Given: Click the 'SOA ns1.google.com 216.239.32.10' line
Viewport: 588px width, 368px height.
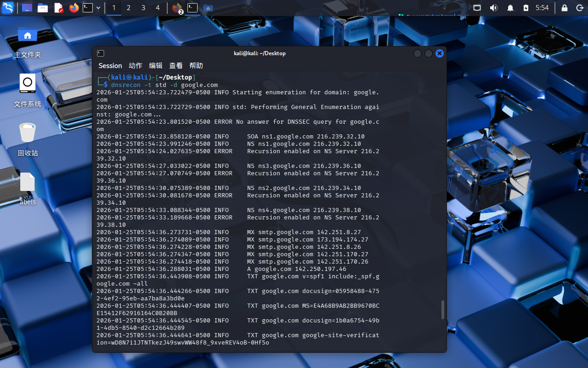Looking at the screenshot, I should click(x=306, y=137).
